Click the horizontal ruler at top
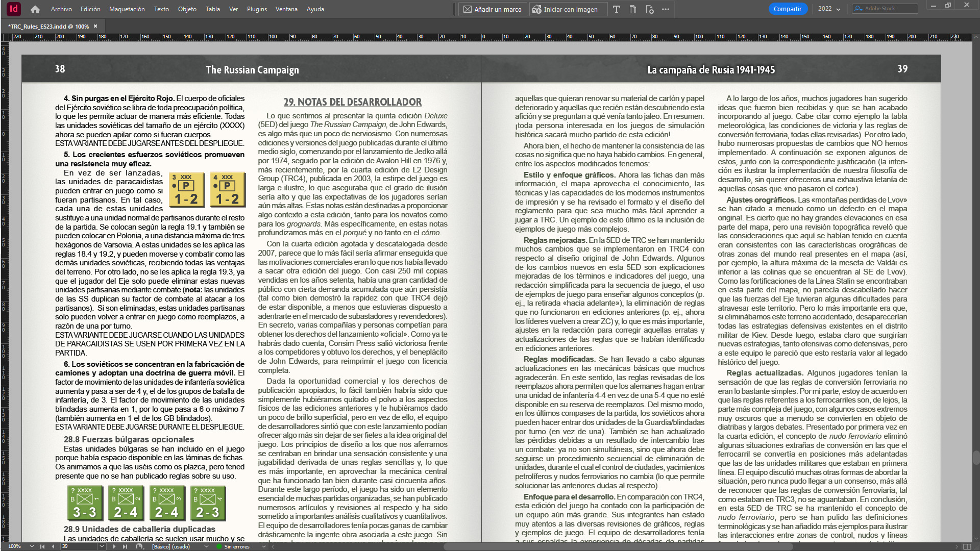 [490, 37]
